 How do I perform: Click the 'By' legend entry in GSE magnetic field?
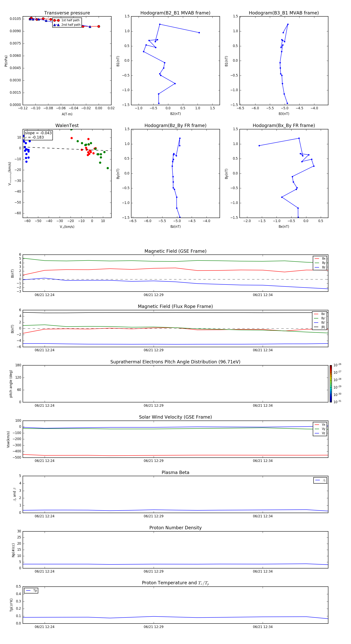click(320, 263)
